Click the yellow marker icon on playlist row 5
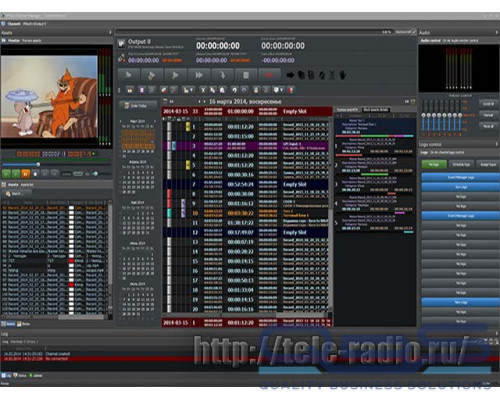The image size is (500, 400). click(x=188, y=165)
